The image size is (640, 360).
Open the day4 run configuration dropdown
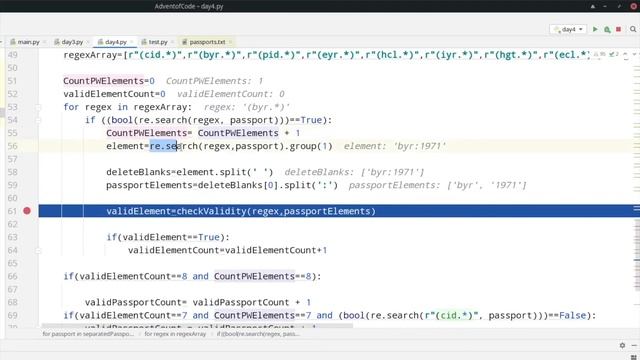568,29
